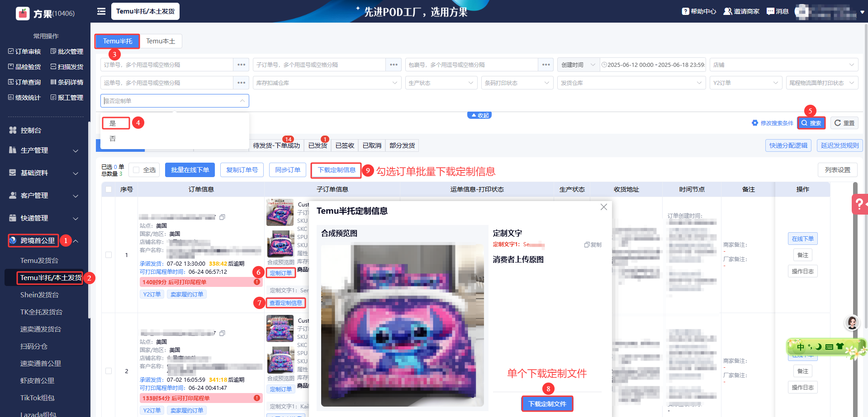
Task: Select the checkbox for order row 2
Action: [x=109, y=371]
